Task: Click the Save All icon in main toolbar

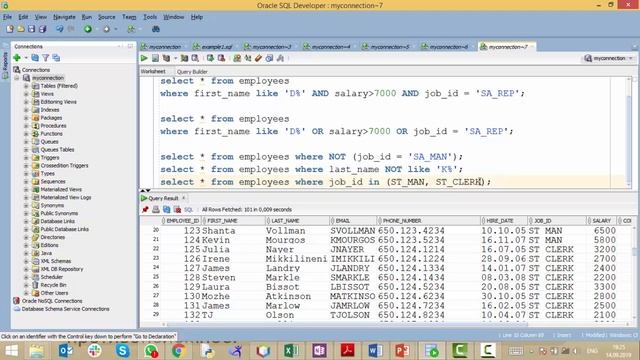Action: coord(42,29)
